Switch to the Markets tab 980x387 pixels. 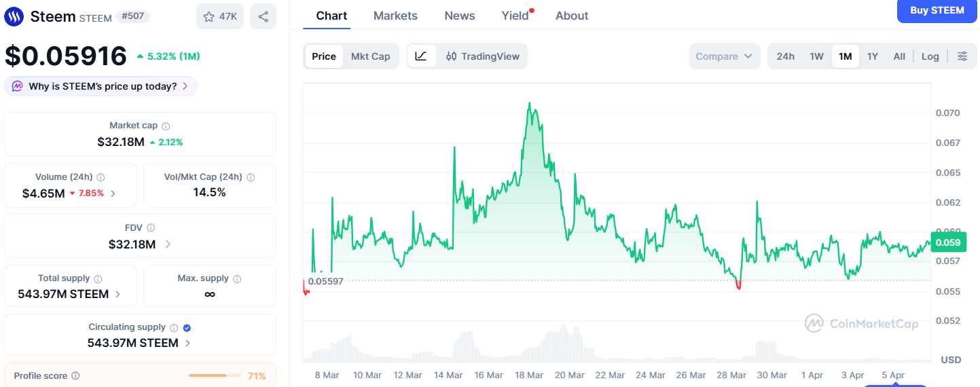tap(395, 16)
